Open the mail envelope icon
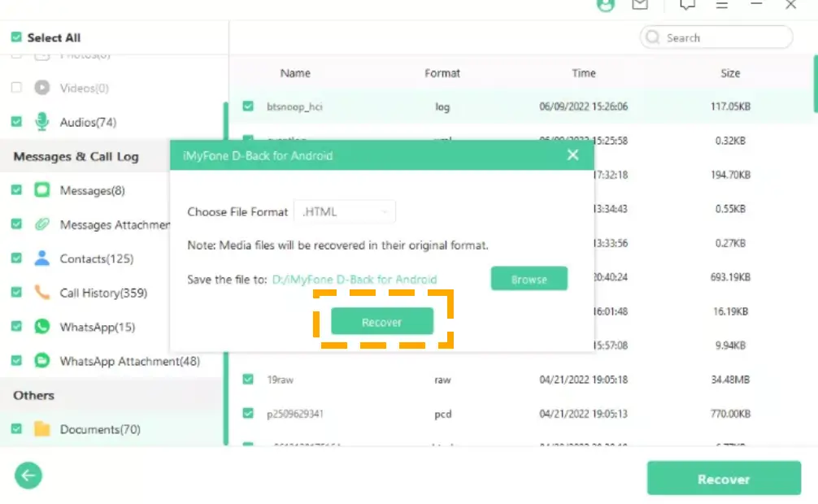 [640, 4]
